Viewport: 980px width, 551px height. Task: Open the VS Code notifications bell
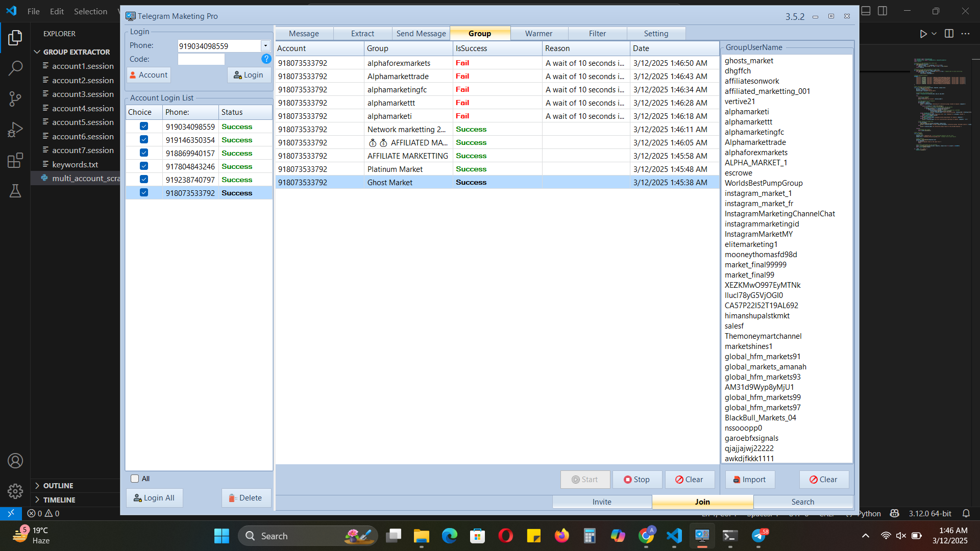coord(966,513)
